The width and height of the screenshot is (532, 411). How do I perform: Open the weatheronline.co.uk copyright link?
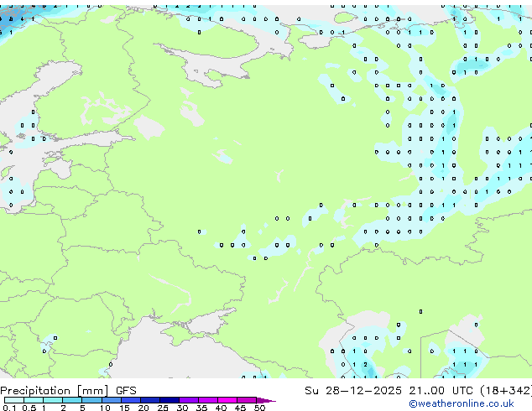pos(462,403)
